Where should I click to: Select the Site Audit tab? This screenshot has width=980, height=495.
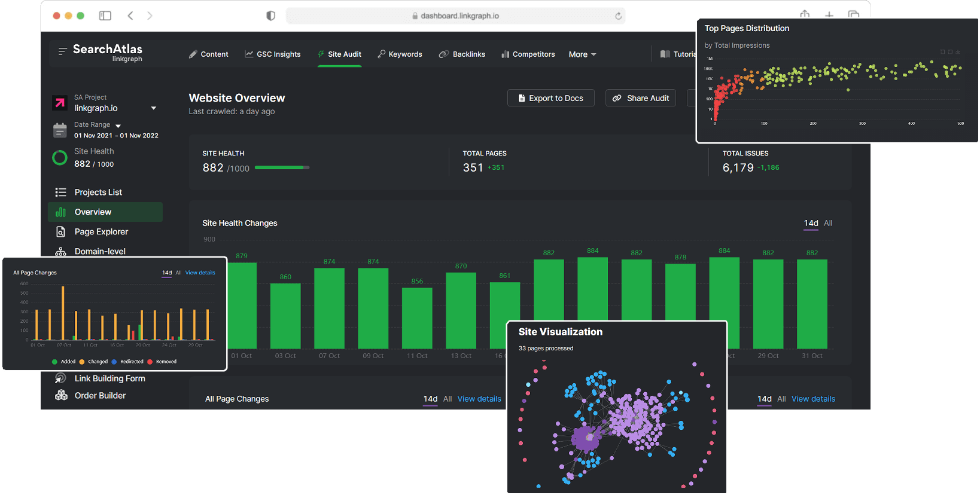point(339,54)
